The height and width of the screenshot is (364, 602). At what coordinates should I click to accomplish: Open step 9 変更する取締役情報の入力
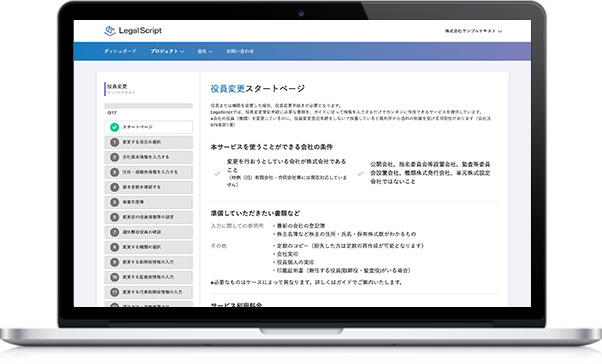click(x=149, y=262)
